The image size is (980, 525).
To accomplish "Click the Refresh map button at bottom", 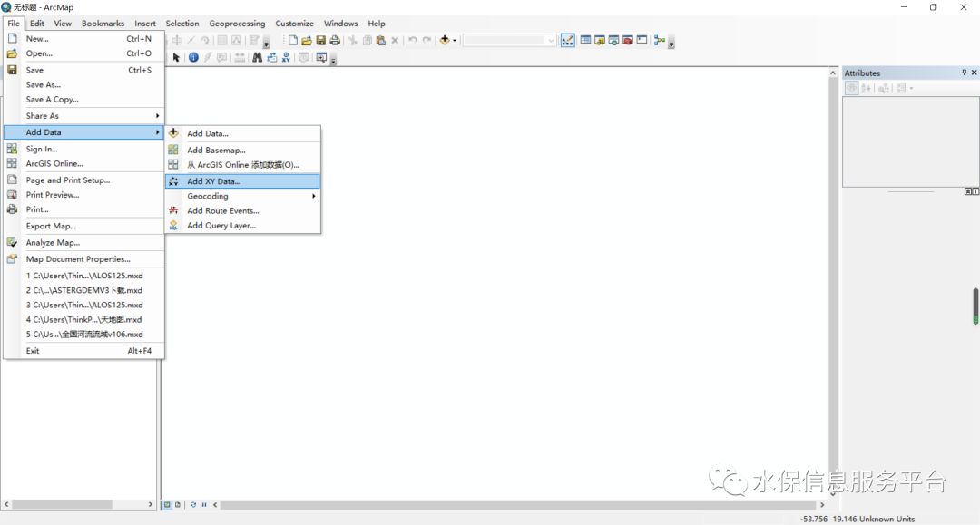I will [x=193, y=504].
